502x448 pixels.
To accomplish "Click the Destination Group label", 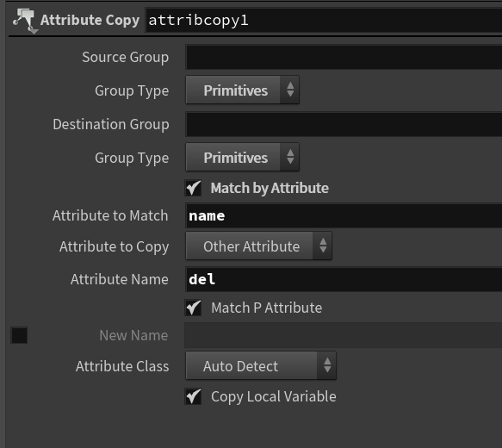I will point(111,125).
